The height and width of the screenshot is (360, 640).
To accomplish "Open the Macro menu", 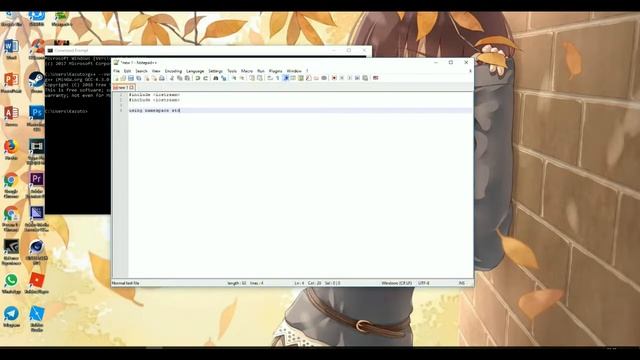I will 247,71.
